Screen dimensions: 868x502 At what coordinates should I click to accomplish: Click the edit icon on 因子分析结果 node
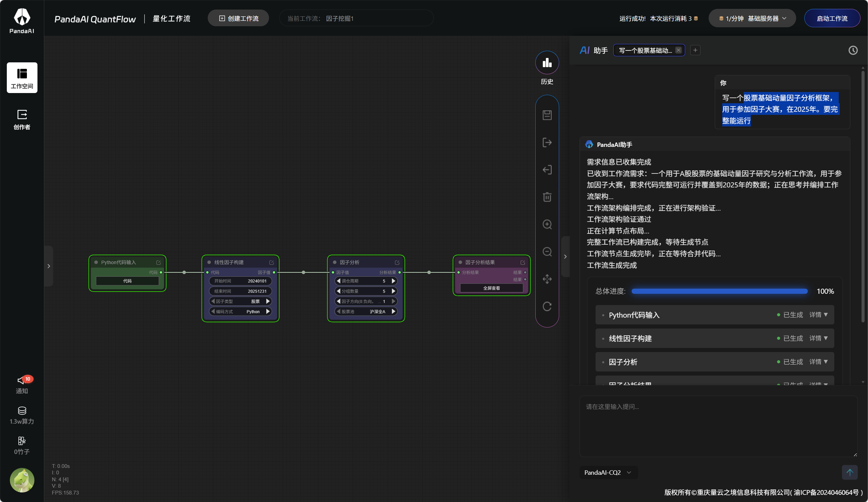pyautogui.click(x=522, y=263)
